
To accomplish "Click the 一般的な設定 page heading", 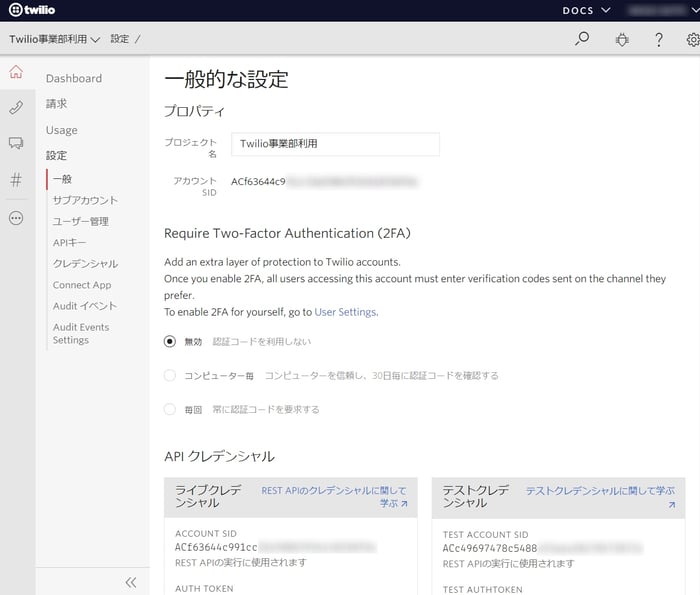I will [226, 79].
